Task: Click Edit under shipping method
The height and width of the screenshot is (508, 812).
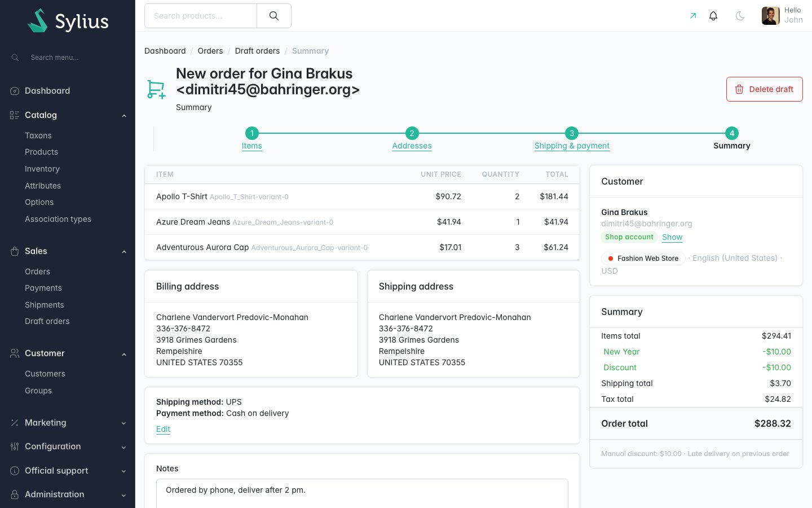Action: [x=163, y=429]
